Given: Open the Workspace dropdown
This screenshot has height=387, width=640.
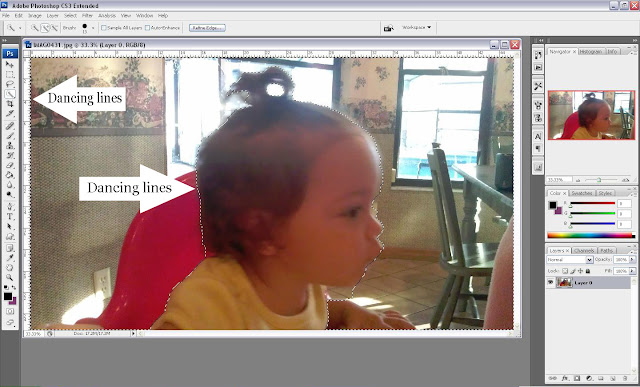Looking at the screenshot, I should (x=416, y=27).
